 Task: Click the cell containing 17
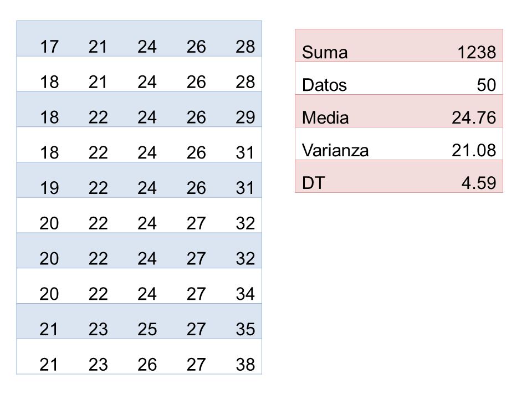[x=49, y=47]
